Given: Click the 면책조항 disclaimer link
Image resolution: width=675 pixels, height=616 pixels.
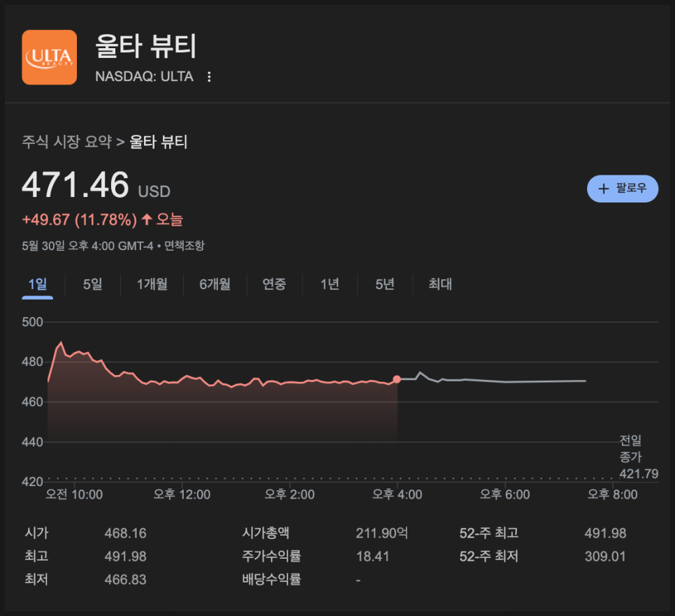Looking at the screenshot, I should click(x=184, y=246).
